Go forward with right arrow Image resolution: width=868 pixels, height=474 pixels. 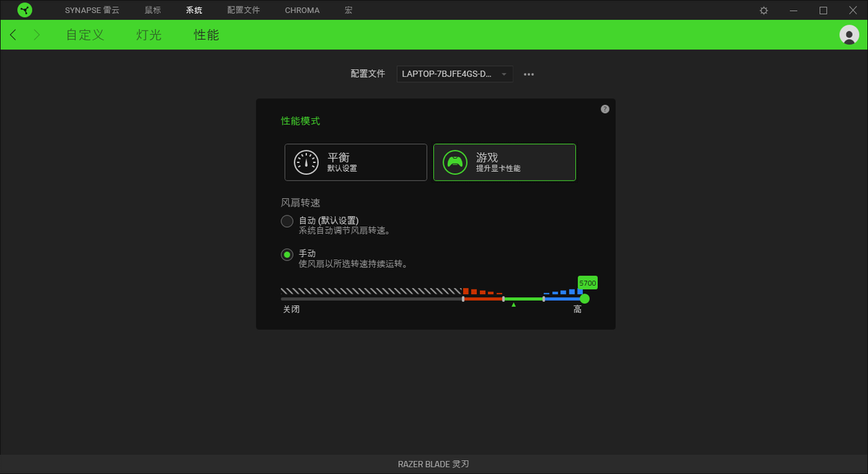click(36, 35)
